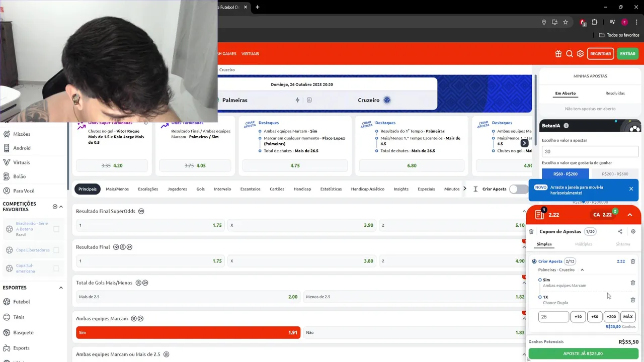Open Bolão in the left sidebar
The width and height of the screenshot is (644, 362).
click(19, 176)
